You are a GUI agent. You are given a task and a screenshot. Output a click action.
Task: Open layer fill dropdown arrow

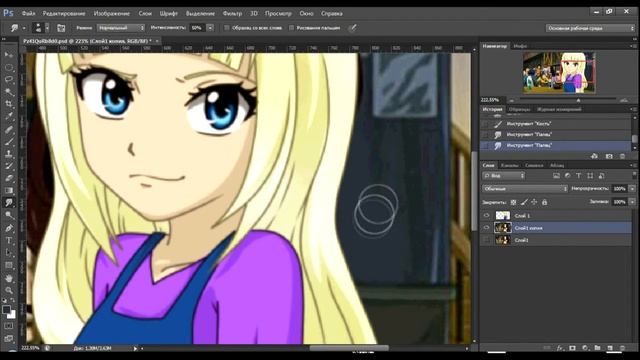632,202
